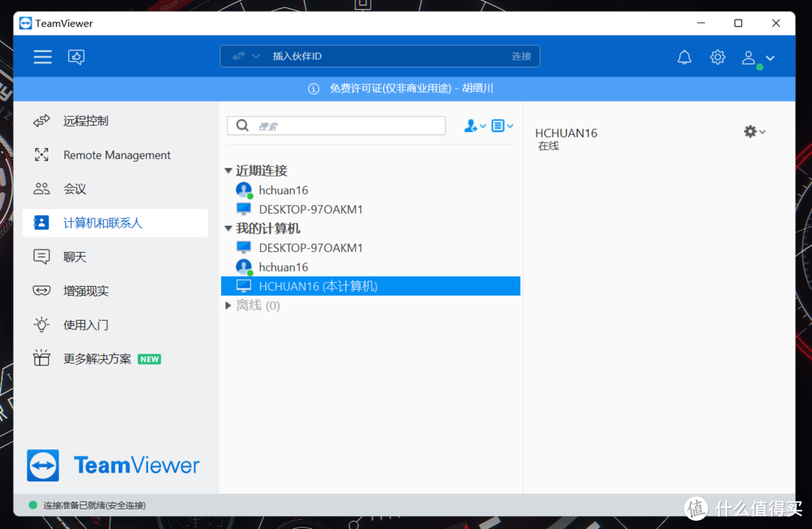
Task: Click the gift box icon
Action: (x=41, y=358)
